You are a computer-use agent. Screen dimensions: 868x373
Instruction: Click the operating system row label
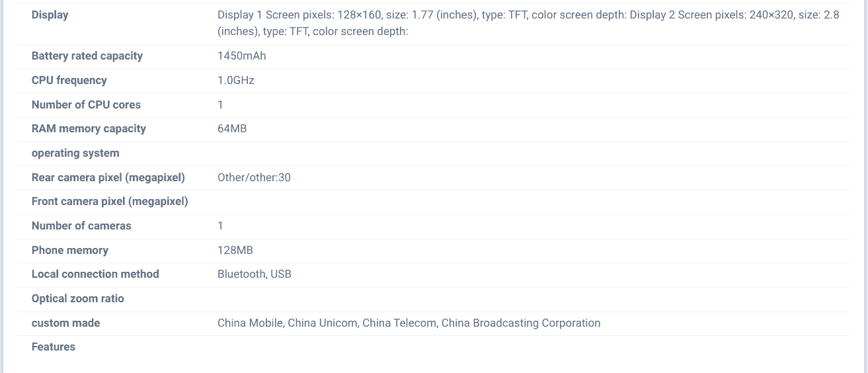point(75,153)
